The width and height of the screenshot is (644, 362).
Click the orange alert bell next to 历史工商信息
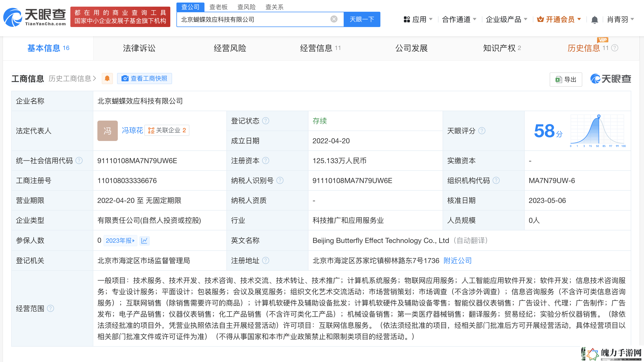[x=107, y=79]
